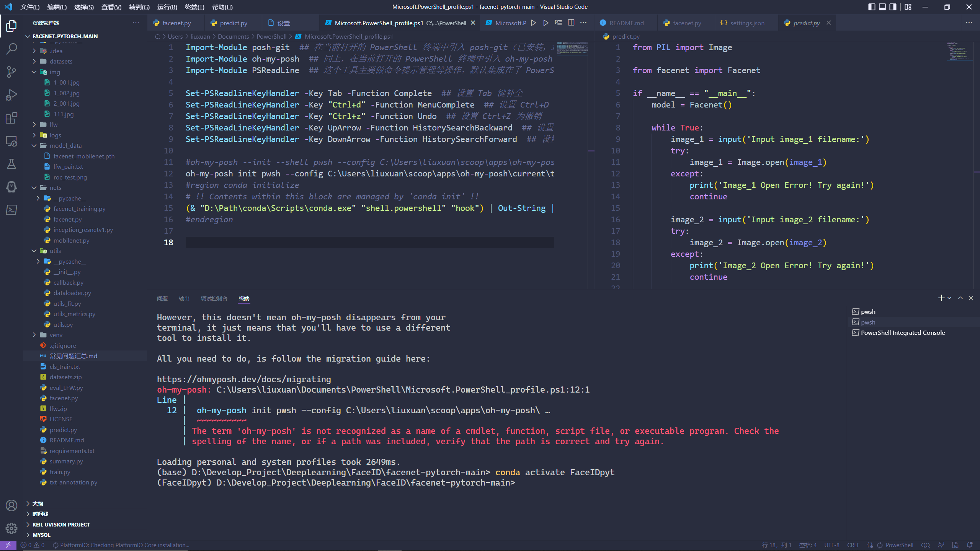Open the Search view in the activity bar

[x=11, y=49]
